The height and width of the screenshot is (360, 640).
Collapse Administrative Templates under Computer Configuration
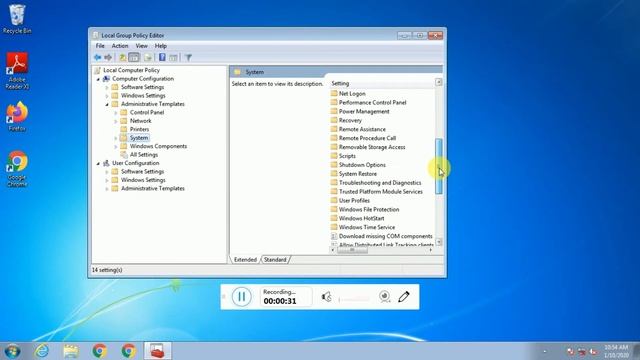pyautogui.click(x=107, y=104)
